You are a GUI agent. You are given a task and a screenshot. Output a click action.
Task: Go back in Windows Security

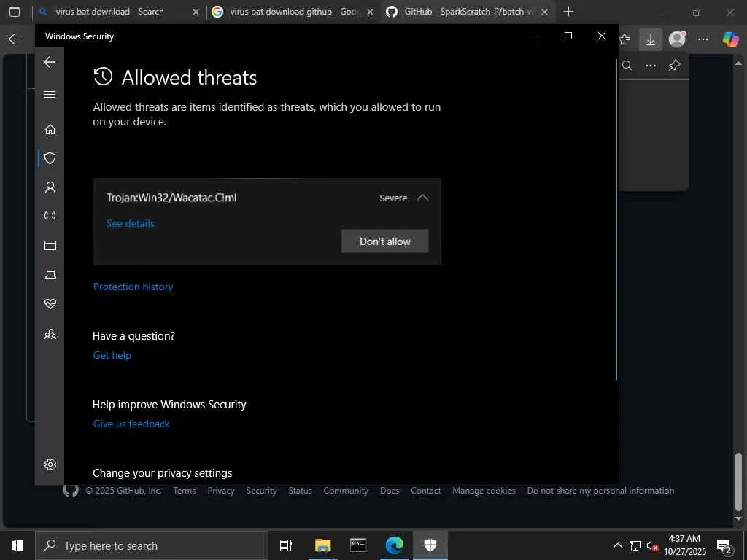coord(50,62)
